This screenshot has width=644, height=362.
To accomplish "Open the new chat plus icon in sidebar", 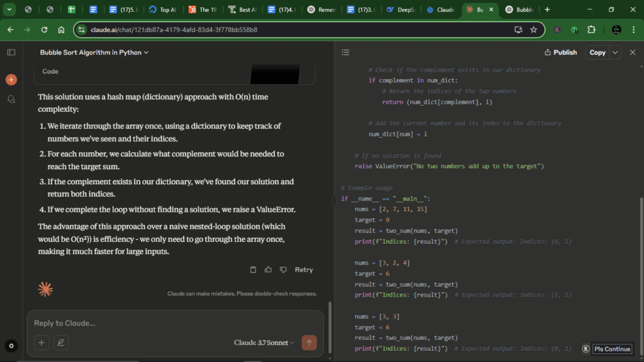I will [11, 79].
